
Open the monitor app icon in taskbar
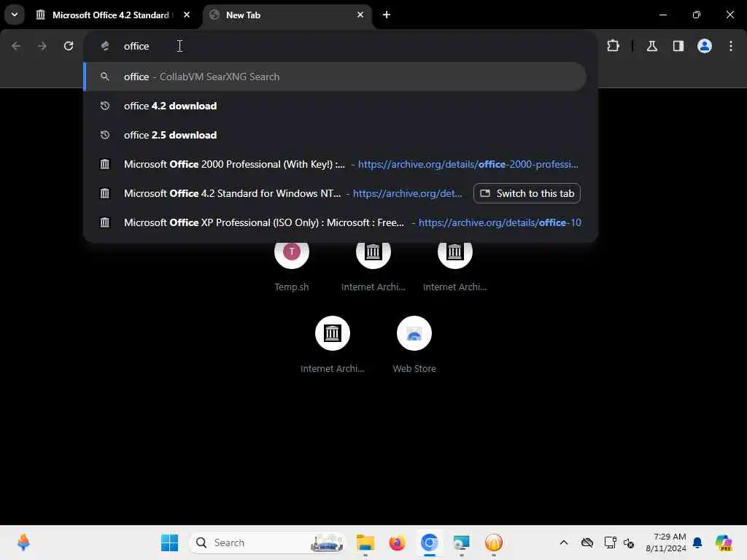(x=461, y=542)
